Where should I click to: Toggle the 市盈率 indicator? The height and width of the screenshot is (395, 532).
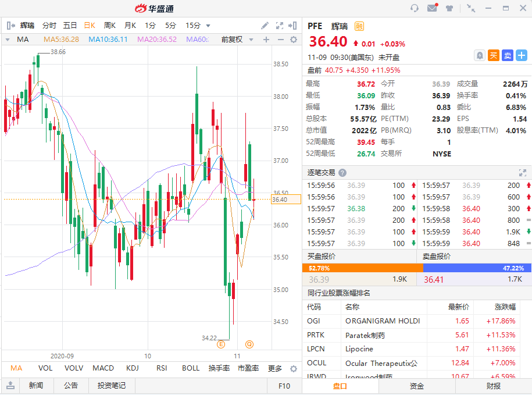(x=248, y=368)
